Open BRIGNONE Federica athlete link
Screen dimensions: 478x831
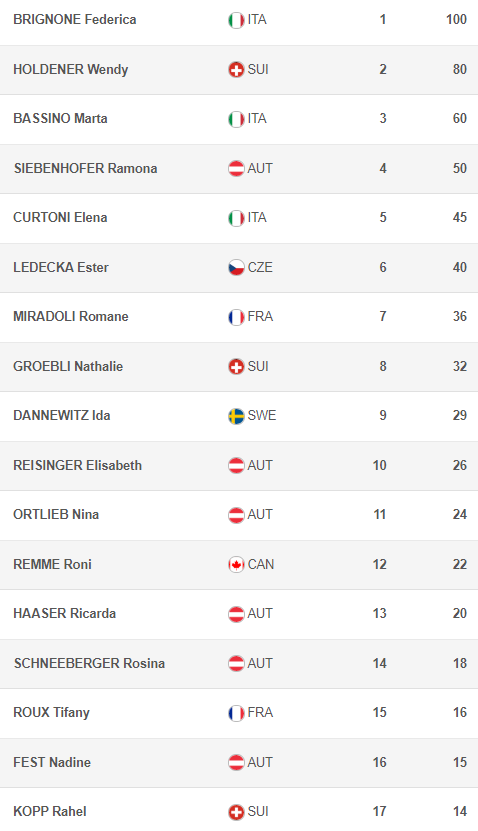pos(75,20)
